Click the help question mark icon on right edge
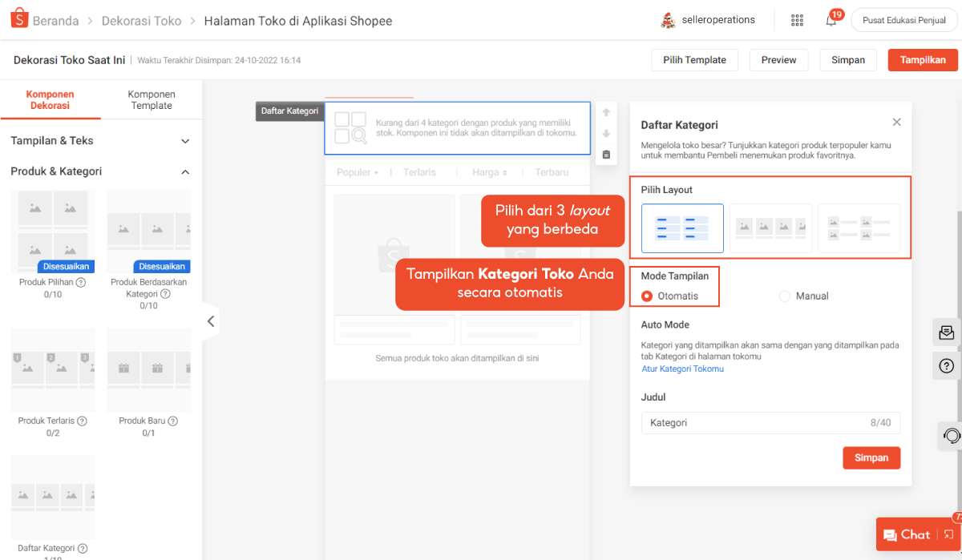The height and width of the screenshot is (560, 962). click(946, 366)
